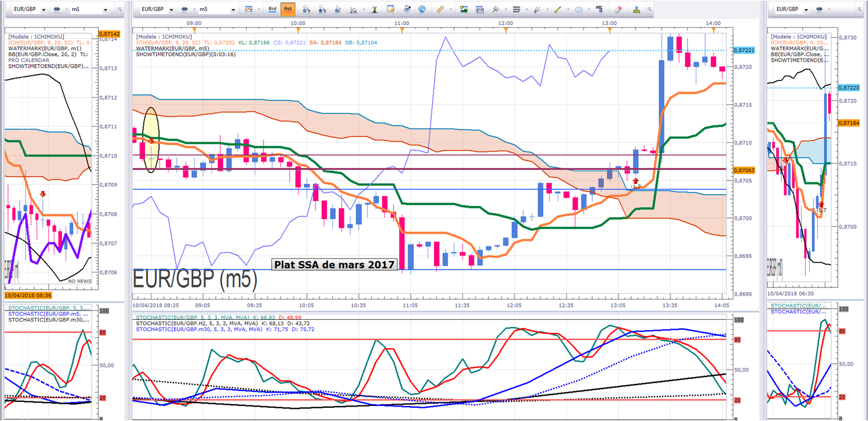Expand link dropdown arrow in m5 toolbar
The image size is (868, 421).
(193, 10)
